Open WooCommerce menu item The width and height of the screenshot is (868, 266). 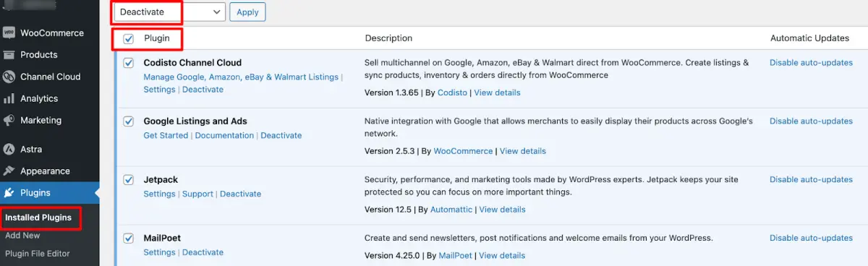(52, 33)
